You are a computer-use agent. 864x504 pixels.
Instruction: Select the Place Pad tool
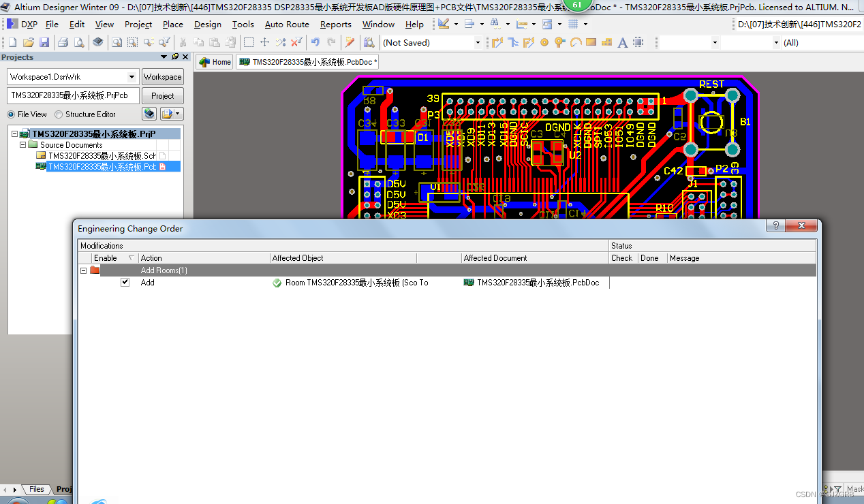(544, 42)
